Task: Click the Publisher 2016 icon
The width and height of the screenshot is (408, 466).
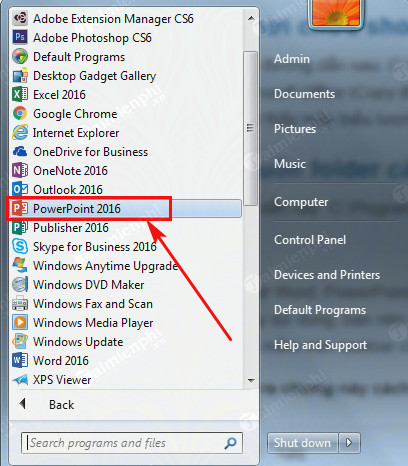Action: pos(20,227)
